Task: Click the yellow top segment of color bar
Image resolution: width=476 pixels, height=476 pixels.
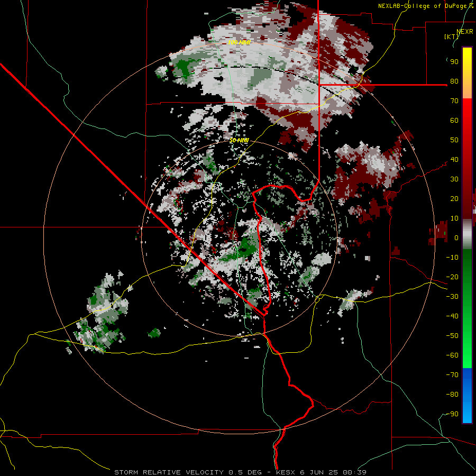Action: point(467,73)
